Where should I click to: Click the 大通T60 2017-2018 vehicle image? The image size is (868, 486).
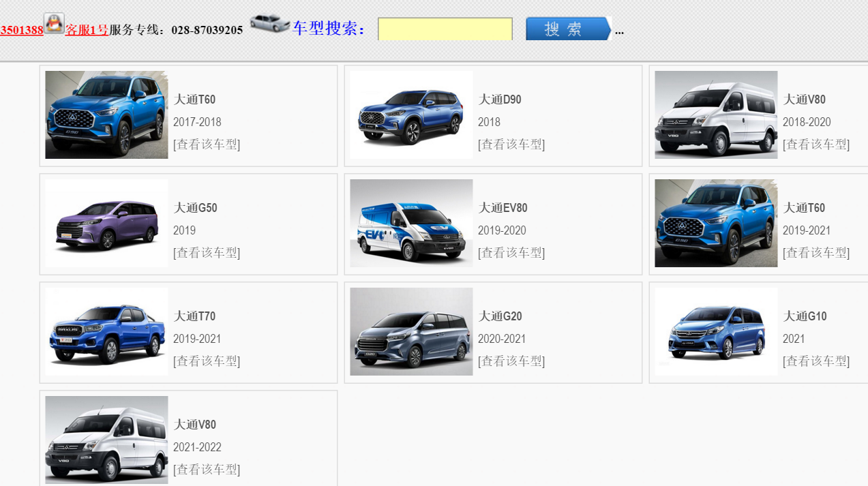106,115
